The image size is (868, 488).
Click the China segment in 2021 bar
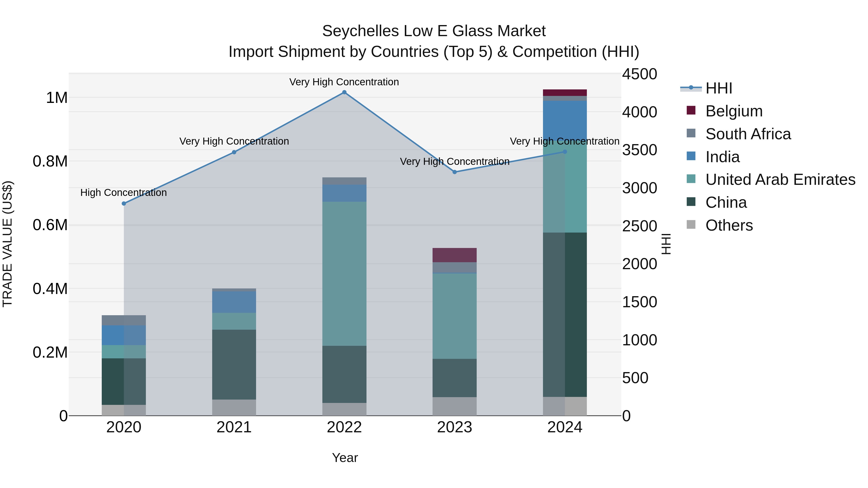click(x=234, y=365)
